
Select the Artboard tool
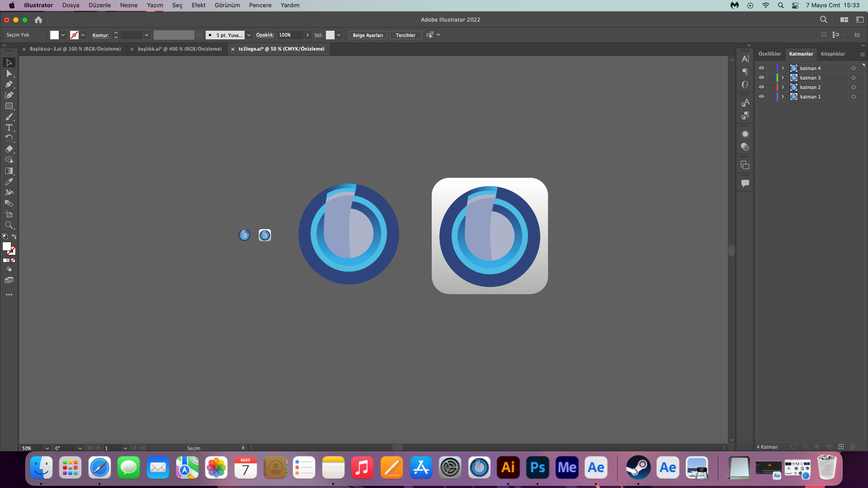pyautogui.click(x=9, y=214)
